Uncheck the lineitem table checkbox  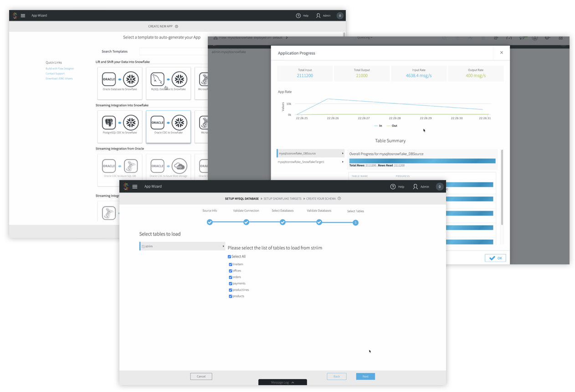coord(231,264)
